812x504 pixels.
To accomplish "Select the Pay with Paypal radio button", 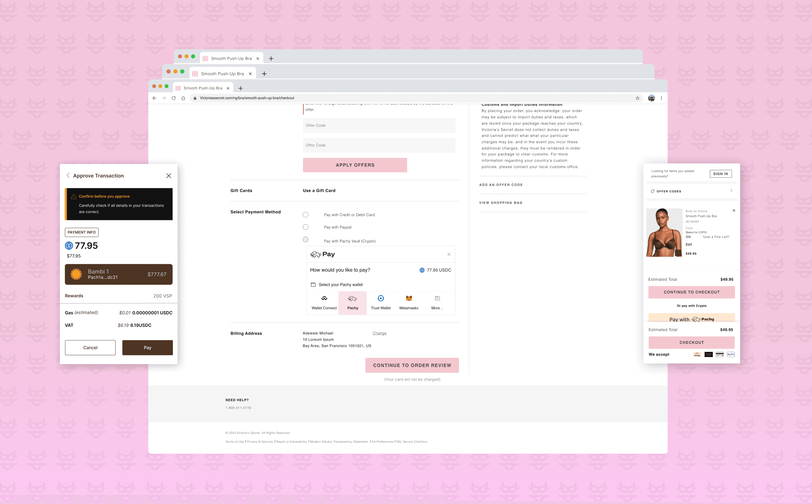I will coord(305,227).
